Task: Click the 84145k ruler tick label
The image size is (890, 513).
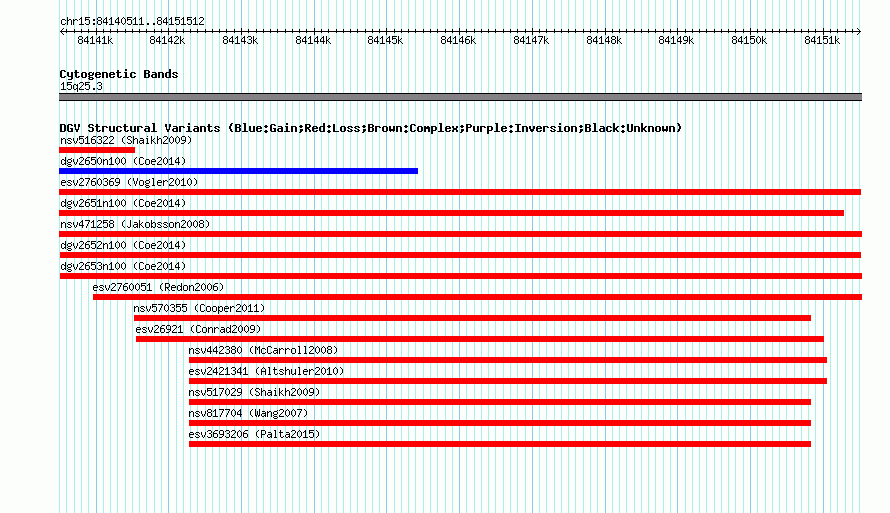Action: coord(385,40)
